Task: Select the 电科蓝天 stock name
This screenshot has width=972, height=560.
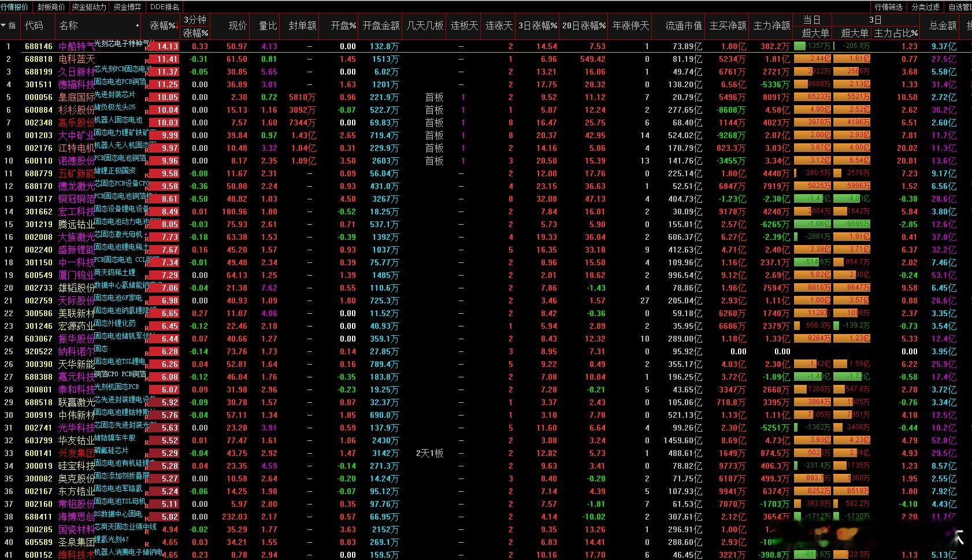Action: [76, 59]
